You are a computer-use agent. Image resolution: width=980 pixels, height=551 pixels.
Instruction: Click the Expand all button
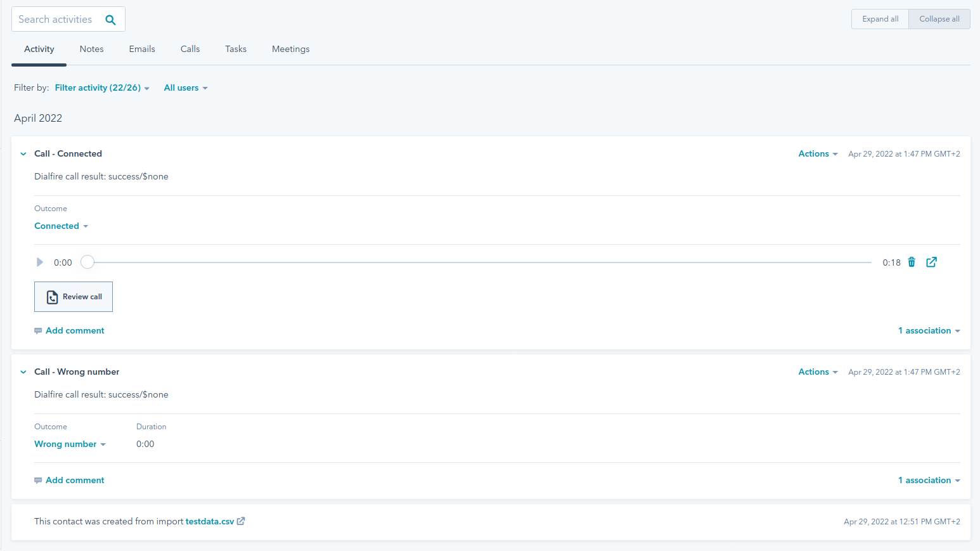coord(880,19)
